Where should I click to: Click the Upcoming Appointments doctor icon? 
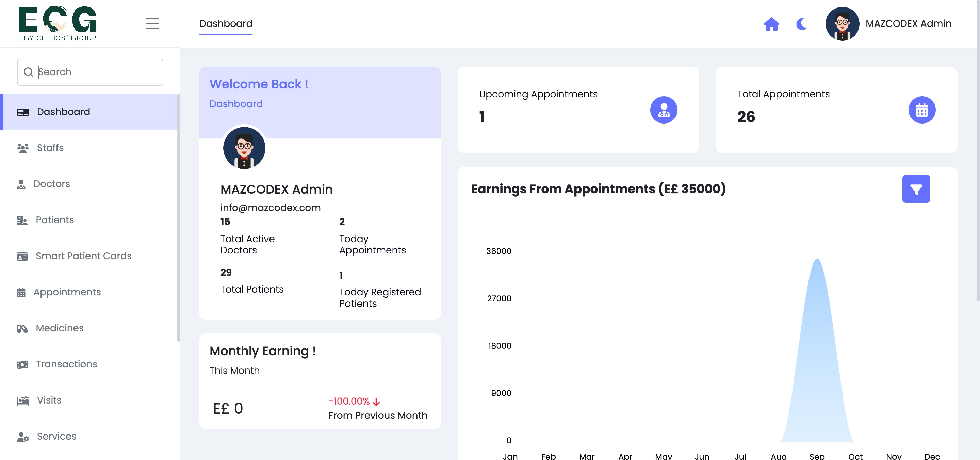tap(664, 110)
